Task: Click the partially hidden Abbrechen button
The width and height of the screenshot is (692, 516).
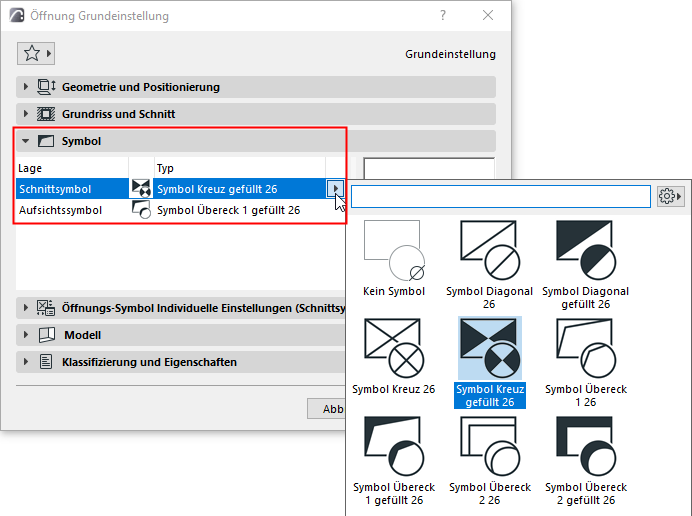Action: pyautogui.click(x=327, y=409)
